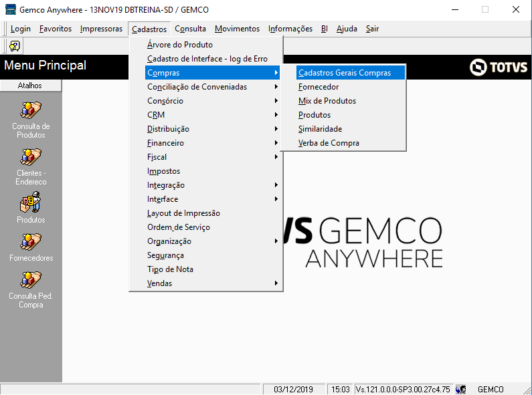Click the help question-mark toolbar icon
Viewport: 532px width, 395px height.
(x=15, y=45)
